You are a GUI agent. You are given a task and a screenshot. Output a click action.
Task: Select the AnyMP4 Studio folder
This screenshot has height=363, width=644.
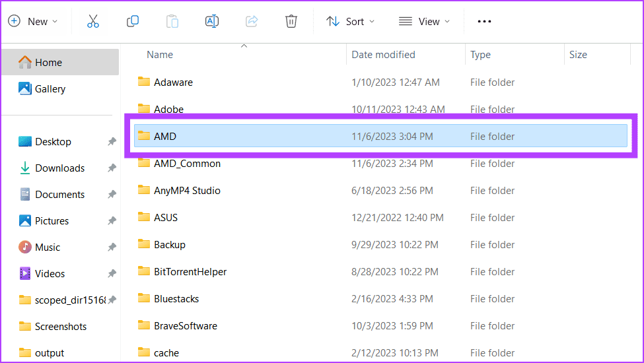(x=187, y=191)
